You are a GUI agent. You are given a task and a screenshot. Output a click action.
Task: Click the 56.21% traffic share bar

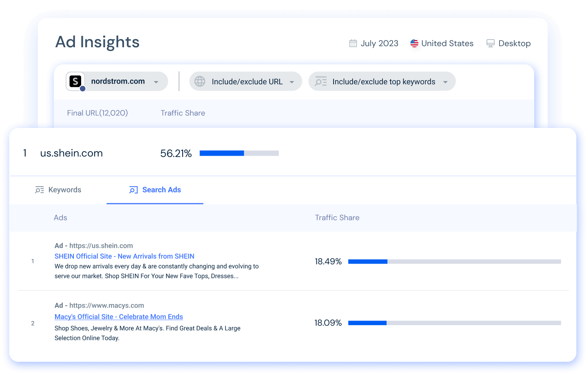[239, 153]
